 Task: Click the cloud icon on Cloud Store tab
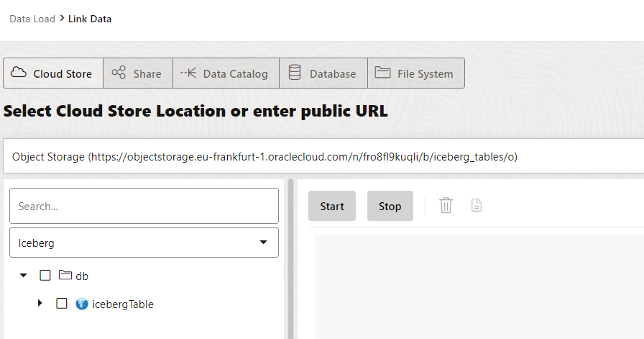[19, 73]
